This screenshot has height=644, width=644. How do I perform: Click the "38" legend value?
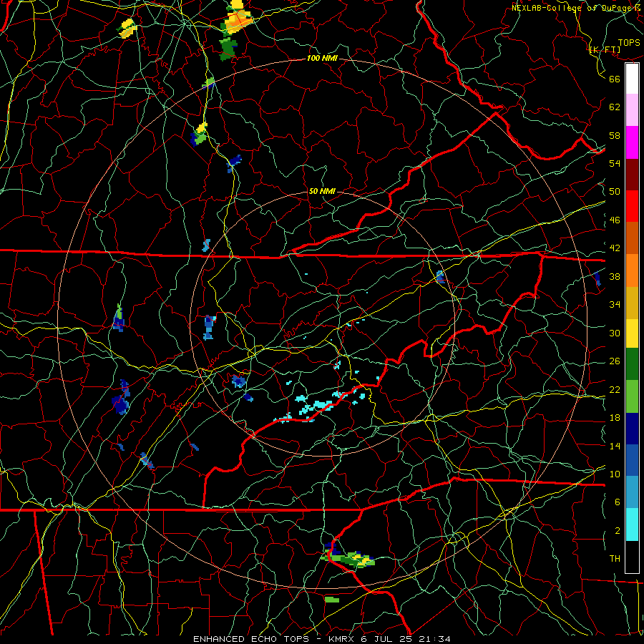click(615, 276)
